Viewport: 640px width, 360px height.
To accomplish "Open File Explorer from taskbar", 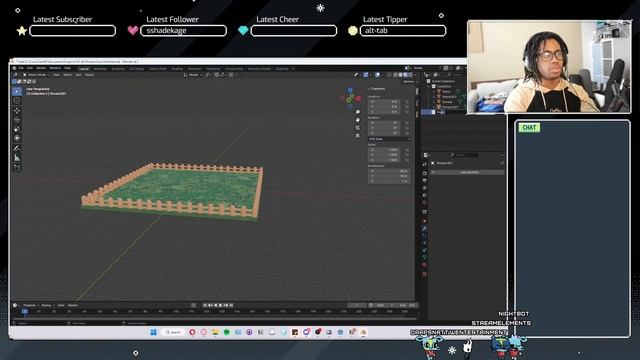I will 215,332.
